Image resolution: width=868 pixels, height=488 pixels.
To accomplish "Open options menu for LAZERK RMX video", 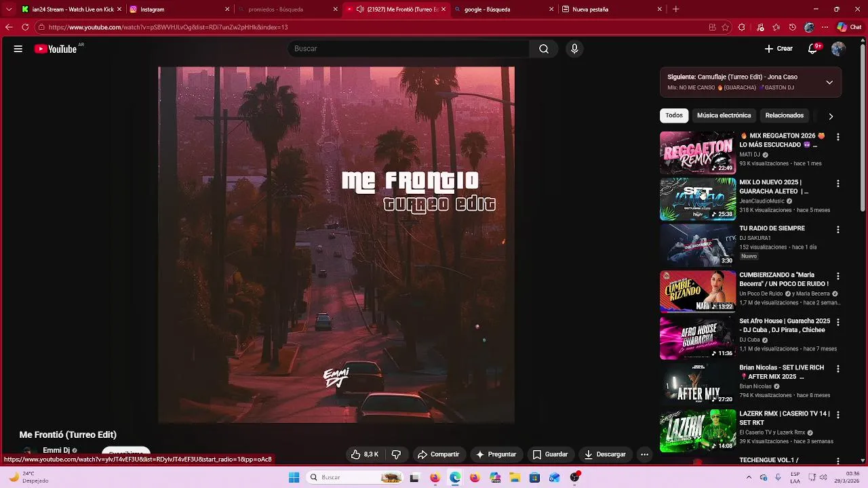I will [x=838, y=415].
